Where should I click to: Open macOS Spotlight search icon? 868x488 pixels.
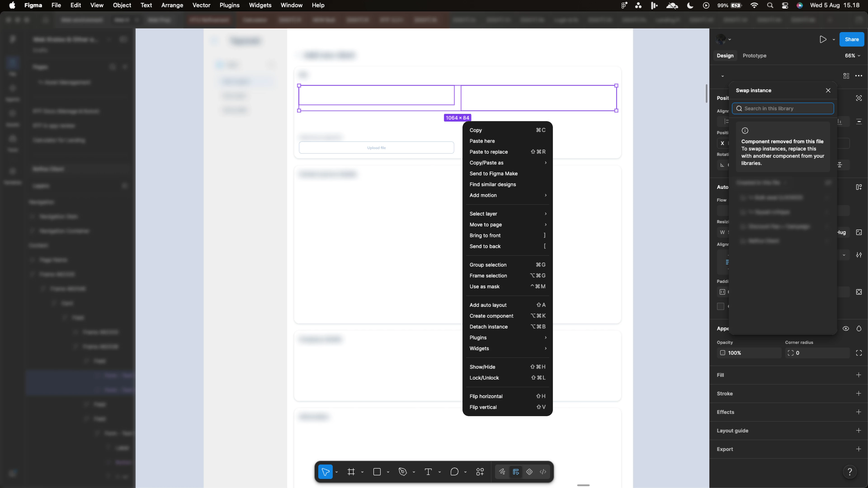[x=770, y=5]
